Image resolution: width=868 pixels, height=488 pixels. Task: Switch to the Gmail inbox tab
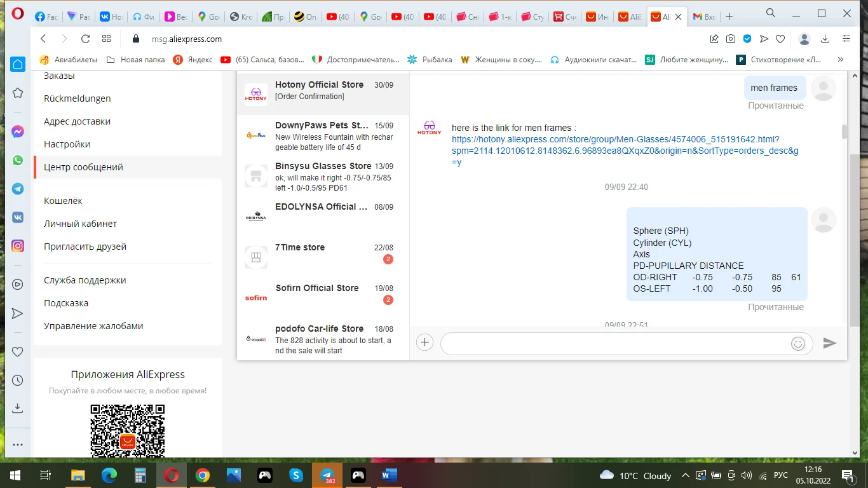click(x=705, y=17)
